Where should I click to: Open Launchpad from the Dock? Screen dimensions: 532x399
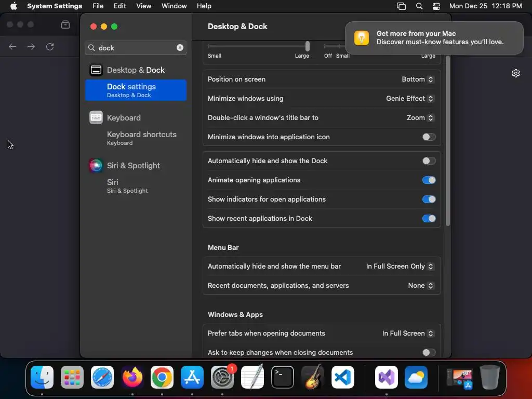pyautogui.click(x=72, y=377)
